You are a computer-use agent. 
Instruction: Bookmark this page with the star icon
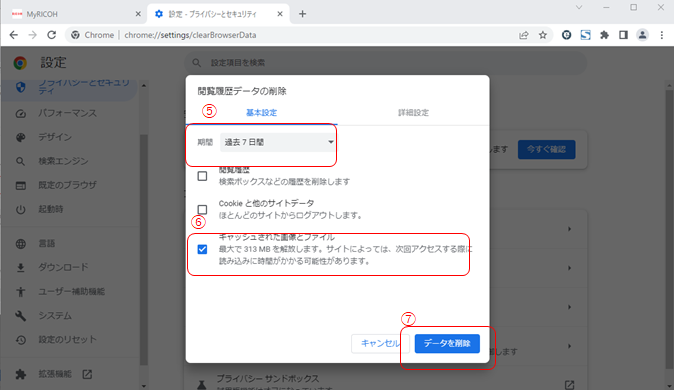tap(543, 35)
